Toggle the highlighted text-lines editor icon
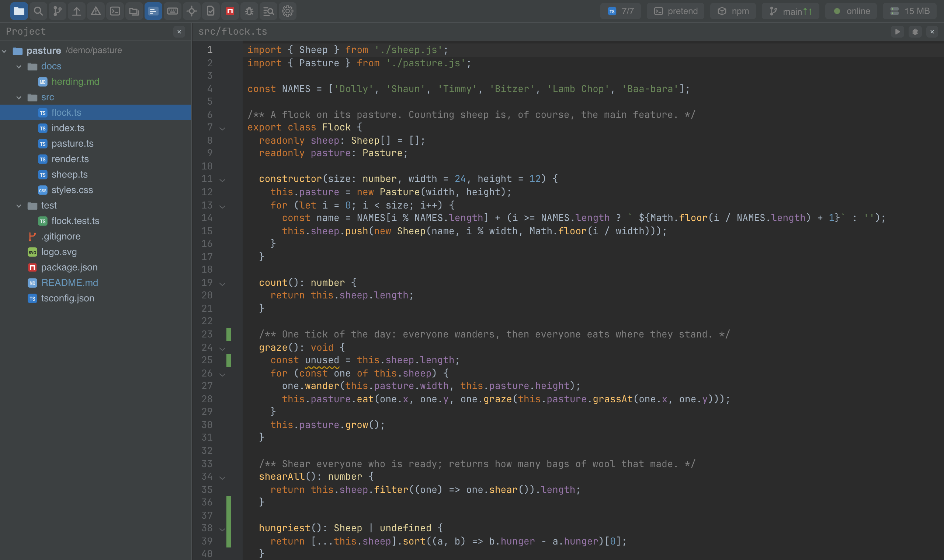 [153, 11]
